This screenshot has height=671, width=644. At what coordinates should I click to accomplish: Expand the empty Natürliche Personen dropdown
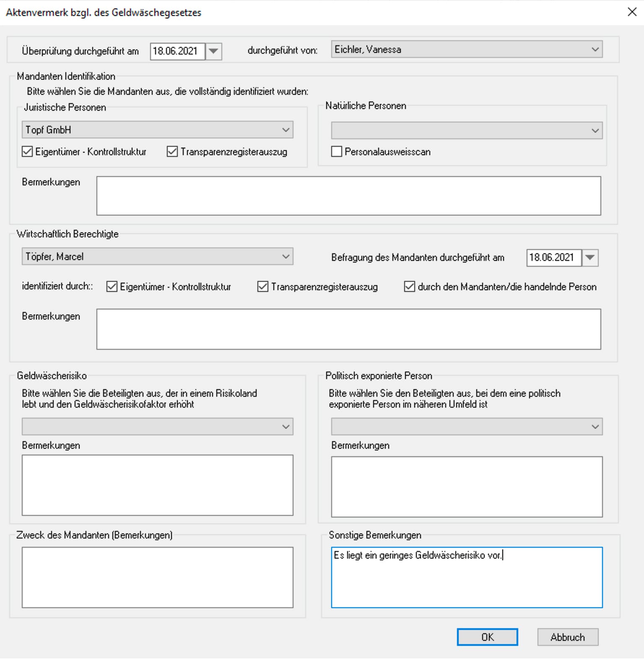(x=595, y=130)
